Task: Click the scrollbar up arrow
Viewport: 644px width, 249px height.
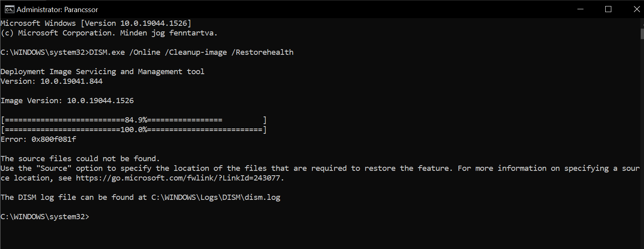Action: [x=642, y=21]
